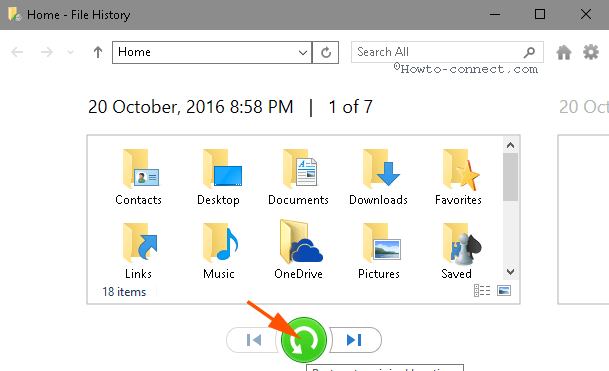Close the File History window
Screen dimensions: 609x371
[x=586, y=14]
